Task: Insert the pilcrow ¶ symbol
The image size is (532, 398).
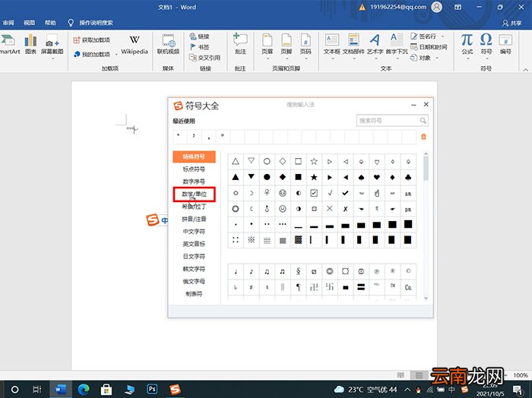Action: tap(298, 287)
